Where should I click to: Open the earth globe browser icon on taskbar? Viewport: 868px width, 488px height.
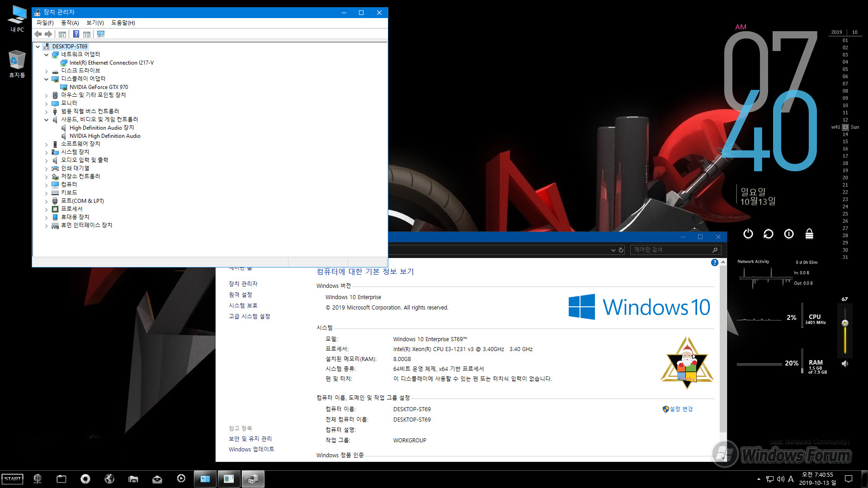point(109,479)
